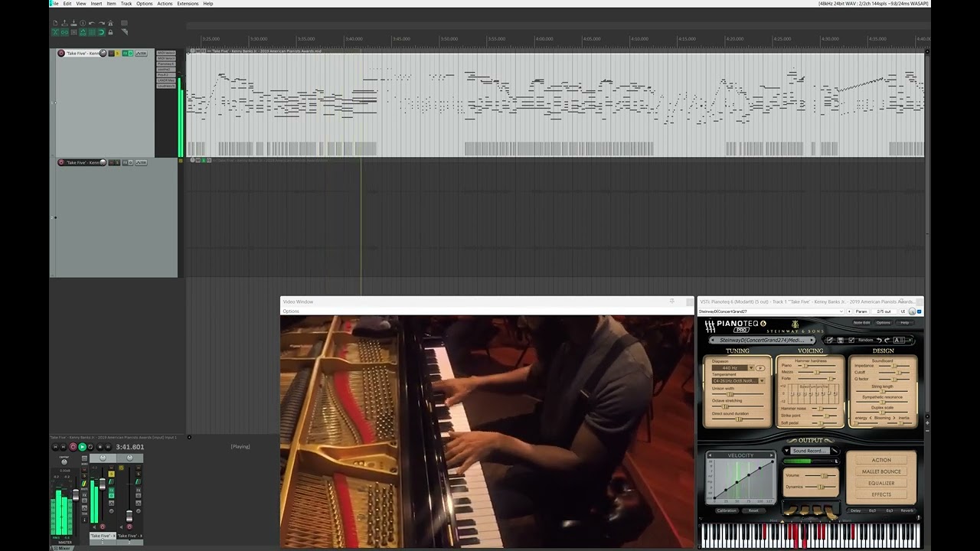
Task: Toggle auto-crossfade toolbar icon
Action: tap(55, 32)
